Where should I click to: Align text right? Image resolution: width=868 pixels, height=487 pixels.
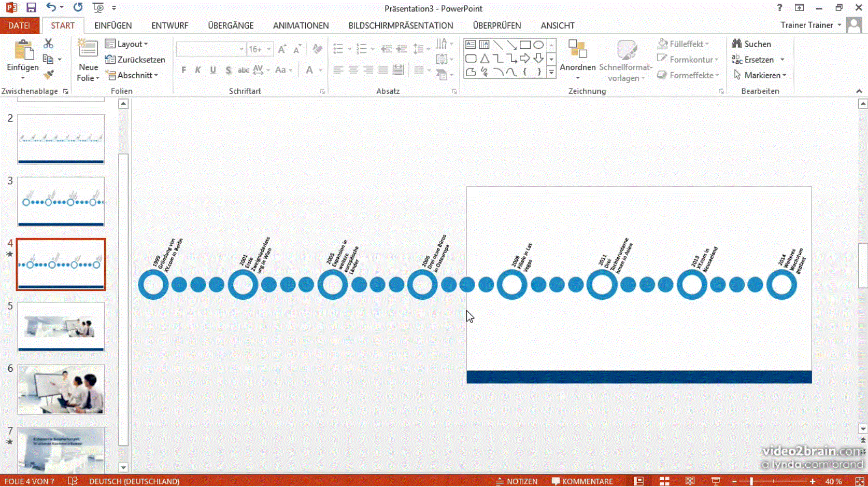coord(368,70)
